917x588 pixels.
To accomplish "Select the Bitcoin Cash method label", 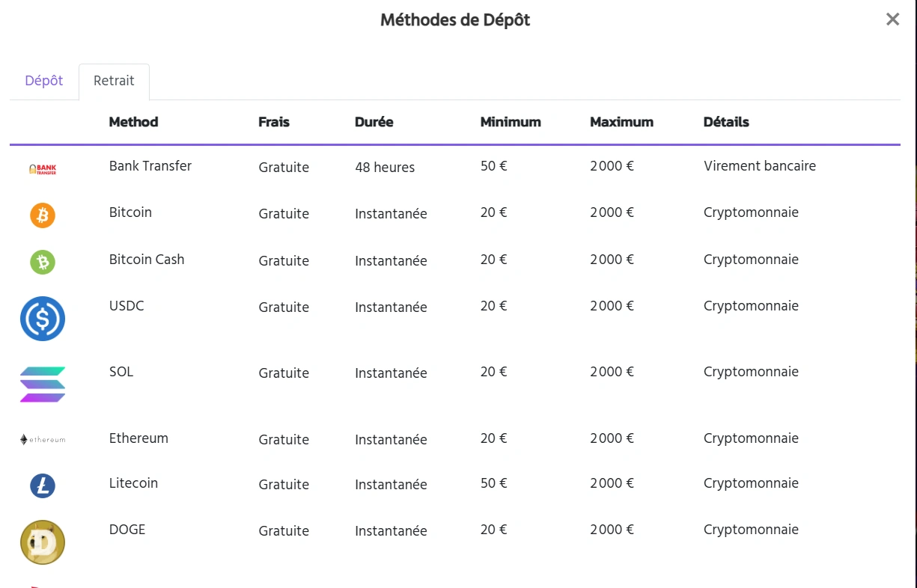I will 147,260.
